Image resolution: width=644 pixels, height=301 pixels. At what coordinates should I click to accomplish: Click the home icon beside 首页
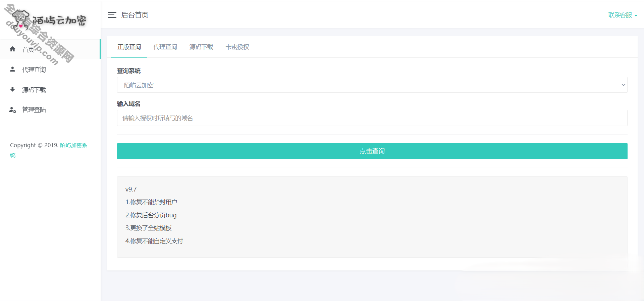click(13, 49)
